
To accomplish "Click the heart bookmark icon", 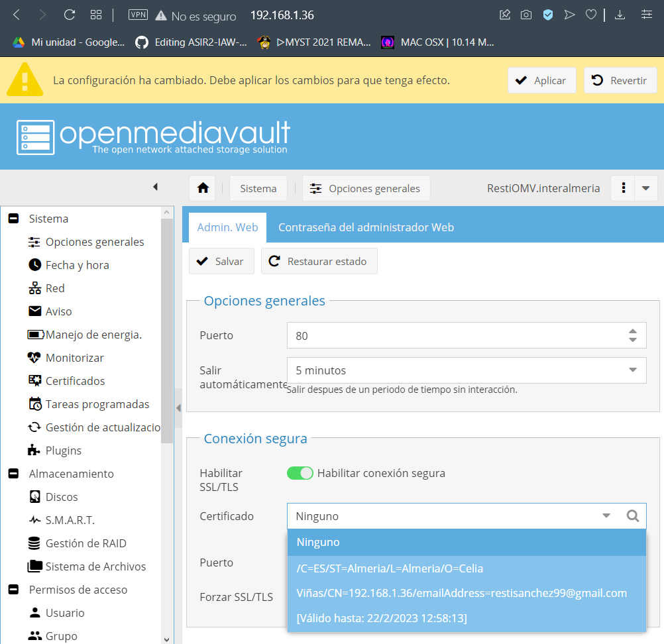I will pos(591,15).
